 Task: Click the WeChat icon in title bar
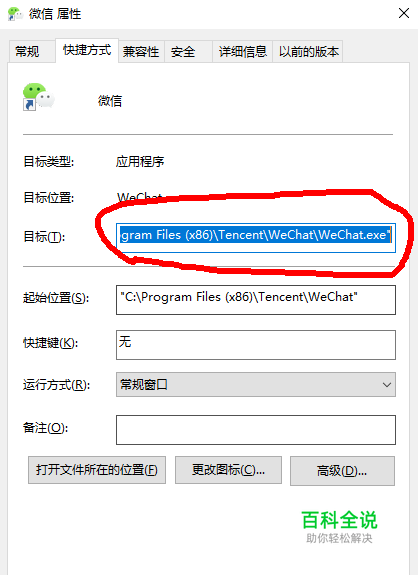coord(15,14)
